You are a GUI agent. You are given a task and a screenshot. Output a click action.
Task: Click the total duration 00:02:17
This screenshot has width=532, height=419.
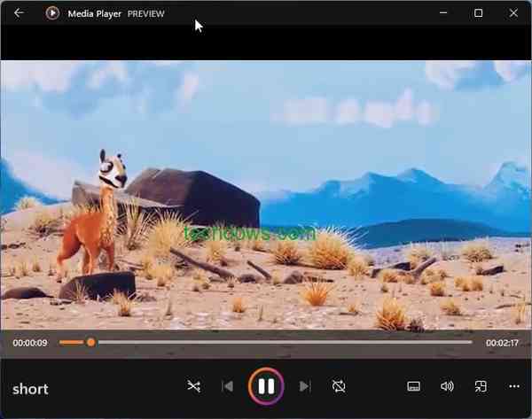[502, 343]
